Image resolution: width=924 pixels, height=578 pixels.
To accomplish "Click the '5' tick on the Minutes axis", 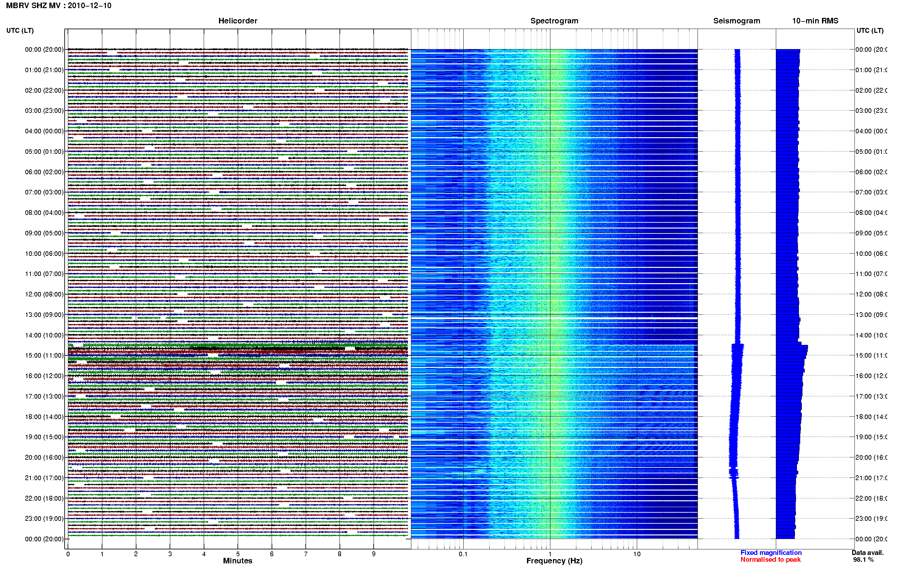I will 238,554.
